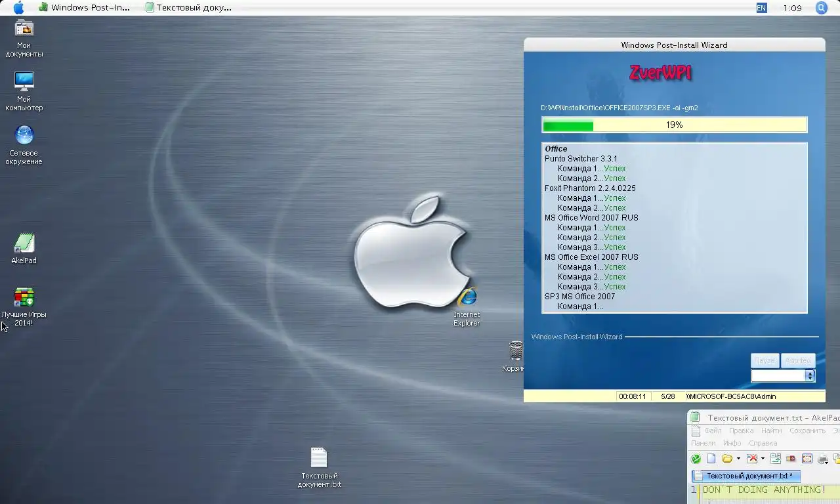Open the Сохранить menu in AkelPad
Screen dimensions: 840x504
(807, 430)
